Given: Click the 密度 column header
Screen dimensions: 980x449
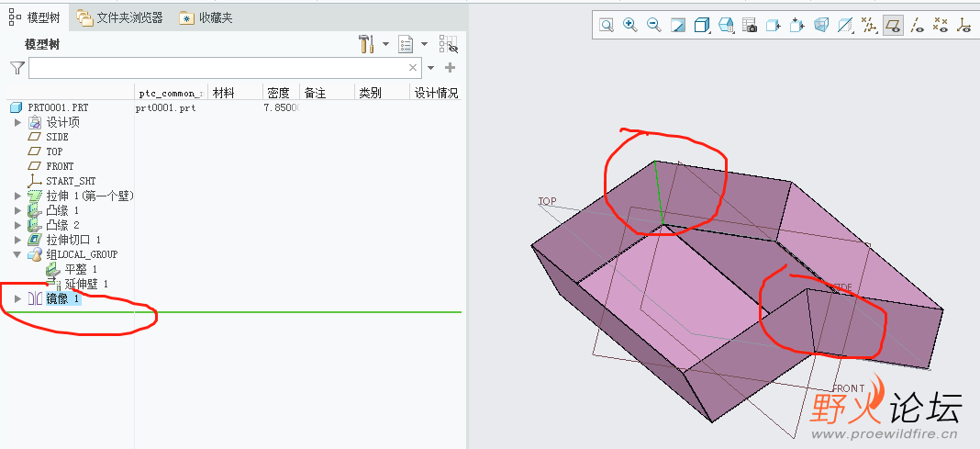Looking at the screenshot, I should 282,93.
